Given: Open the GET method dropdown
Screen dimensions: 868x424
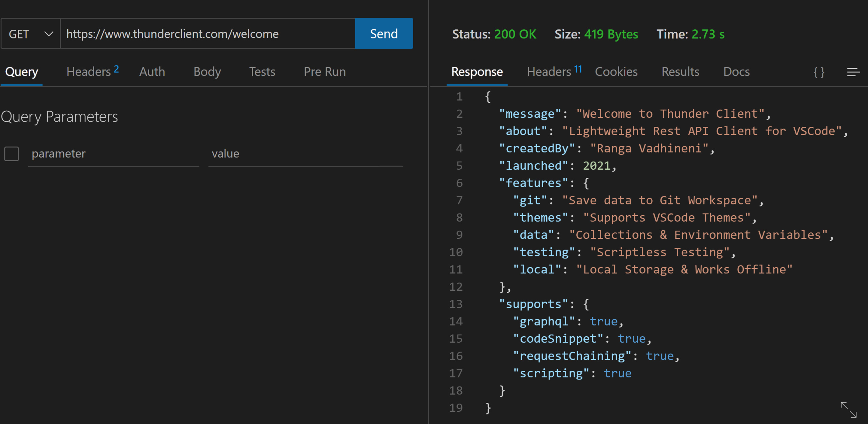Looking at the screenshot, I should tap(31, 34).
